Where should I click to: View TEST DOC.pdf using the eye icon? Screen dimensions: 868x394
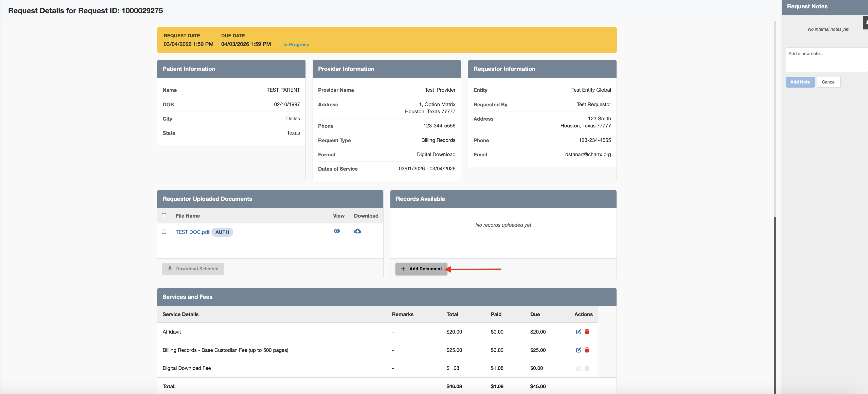336,231
